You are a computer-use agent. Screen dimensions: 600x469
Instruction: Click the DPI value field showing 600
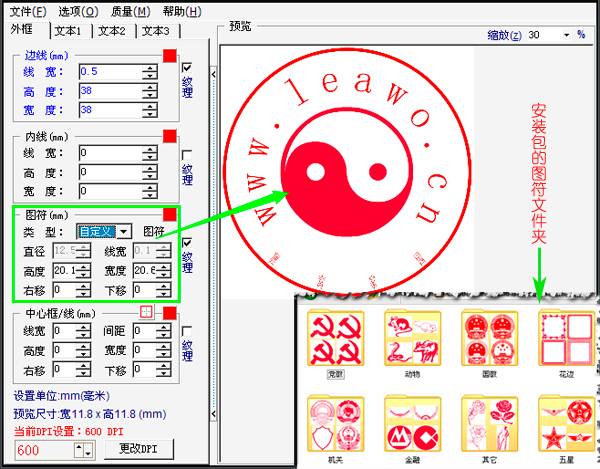pos(44,450)
